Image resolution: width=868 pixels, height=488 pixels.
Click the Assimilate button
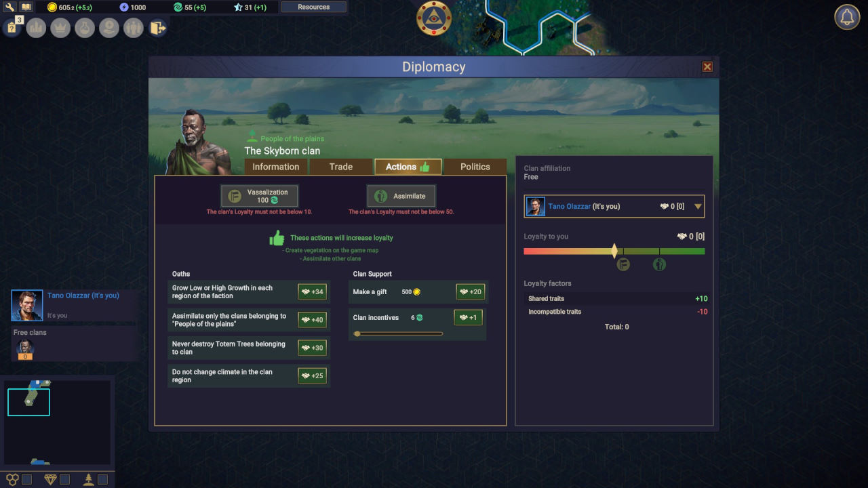click(401, 196)
